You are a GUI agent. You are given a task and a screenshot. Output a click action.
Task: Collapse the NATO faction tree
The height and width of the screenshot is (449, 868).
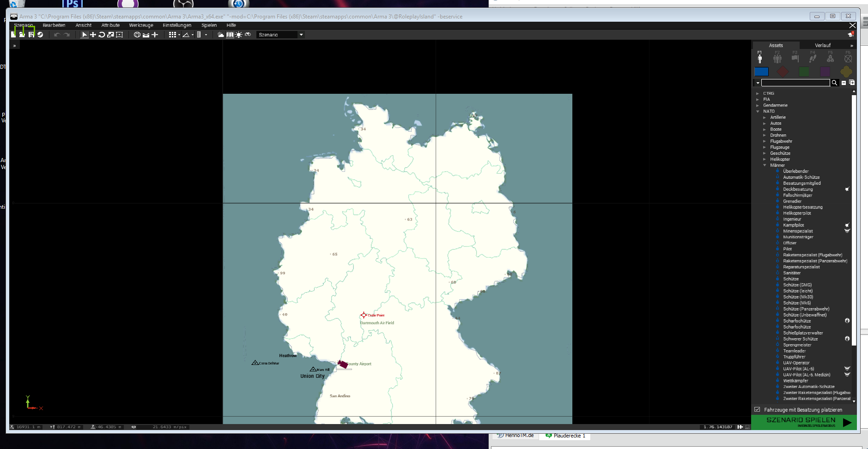click(758, 111)
